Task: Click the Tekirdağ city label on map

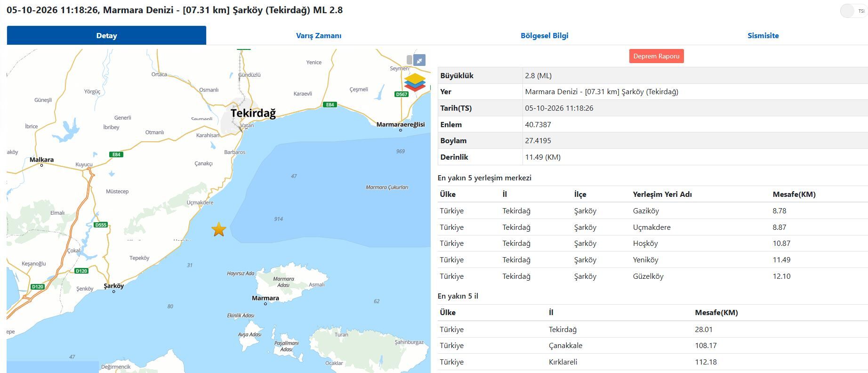Action: pos(253,113)
